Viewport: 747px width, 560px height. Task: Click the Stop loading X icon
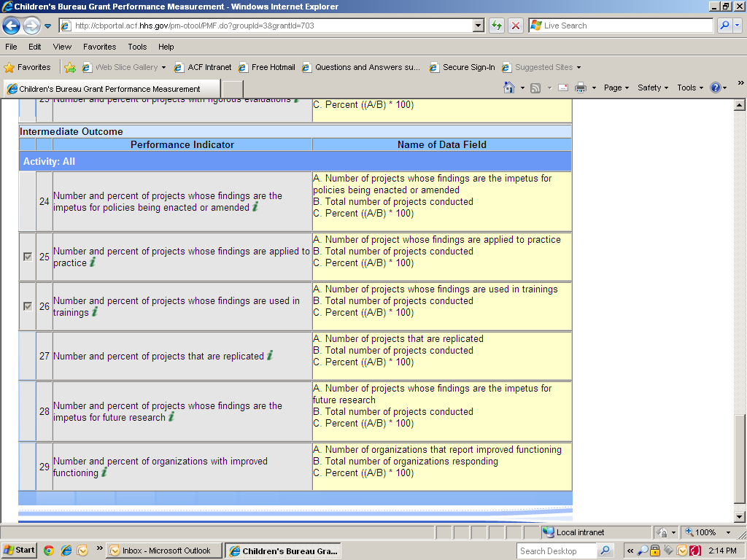(x=516, y=26)
